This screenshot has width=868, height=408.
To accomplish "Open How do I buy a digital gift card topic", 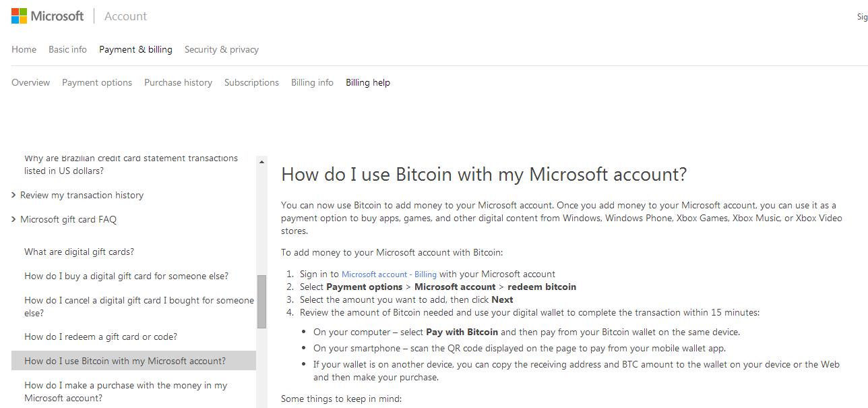I will 126,276.
